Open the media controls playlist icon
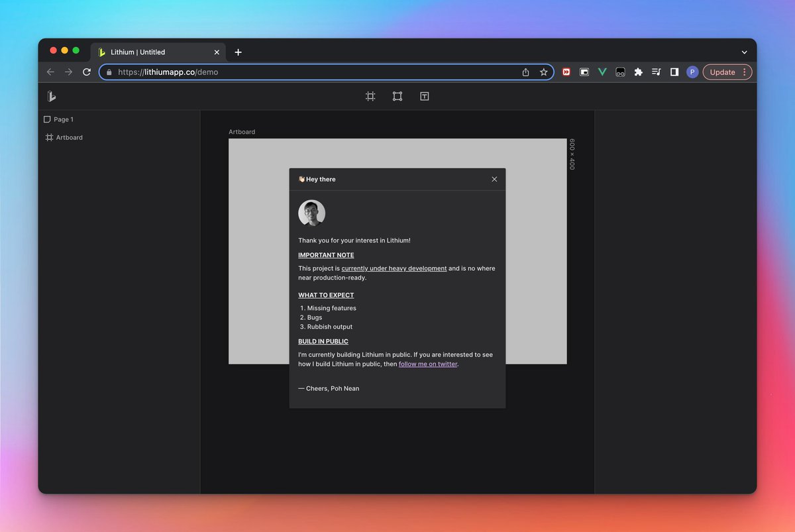This screenshot has height=532, width=795. [x=656, y=72]
